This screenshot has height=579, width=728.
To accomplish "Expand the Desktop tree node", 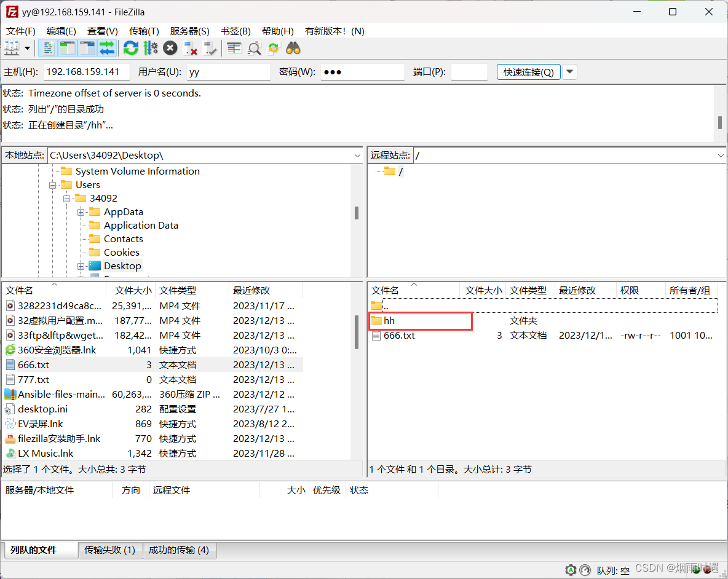I will point(81,266).
